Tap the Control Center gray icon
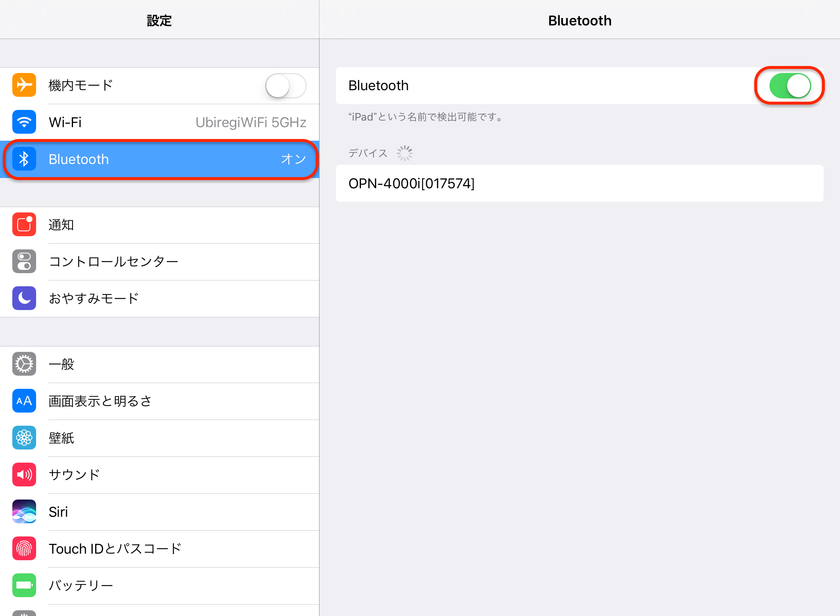This screenshot has height=616, width=840. tap(24, 262)
